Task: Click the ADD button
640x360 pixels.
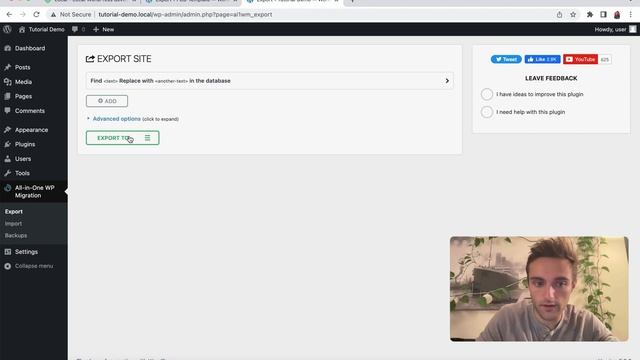Action: coord(107,101)
